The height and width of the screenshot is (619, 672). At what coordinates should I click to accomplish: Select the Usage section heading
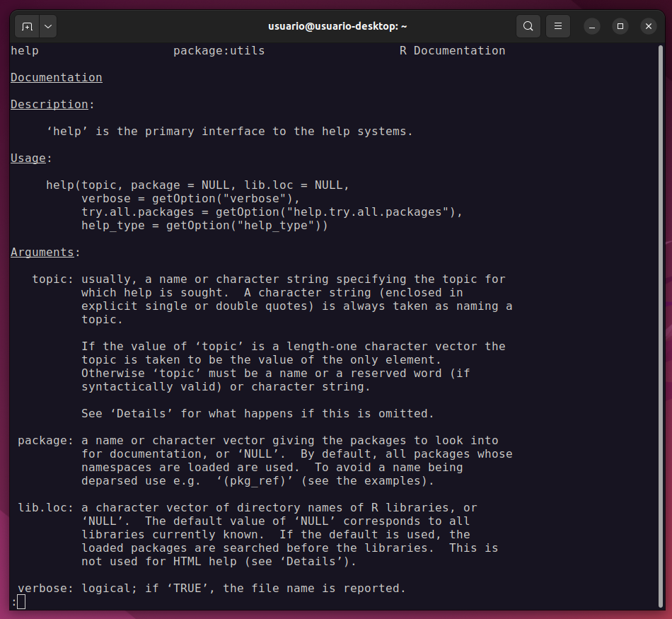28,158
